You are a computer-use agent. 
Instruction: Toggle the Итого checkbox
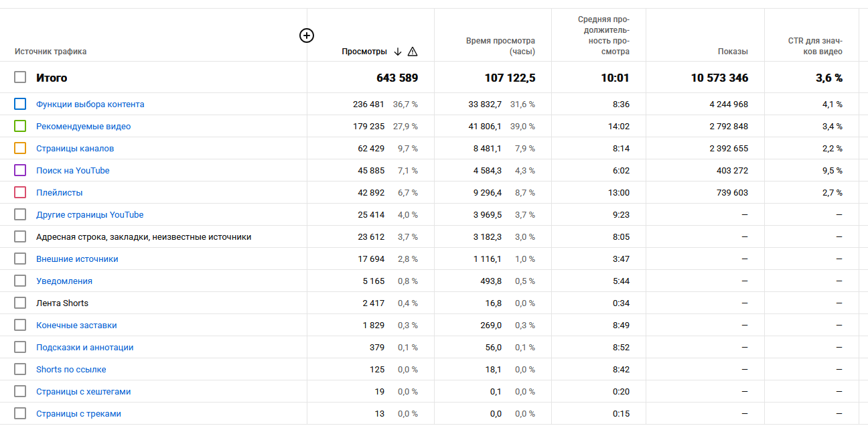(20, 78)
